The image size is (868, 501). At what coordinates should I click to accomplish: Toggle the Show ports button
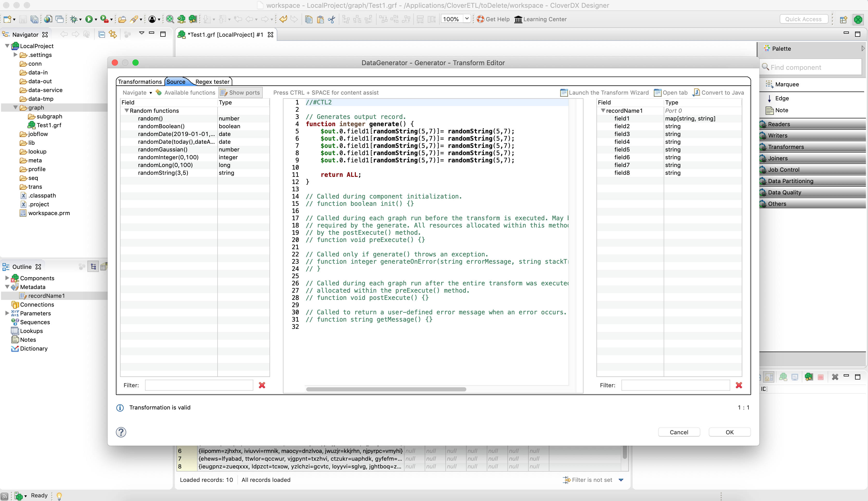(x=240, y=92)
